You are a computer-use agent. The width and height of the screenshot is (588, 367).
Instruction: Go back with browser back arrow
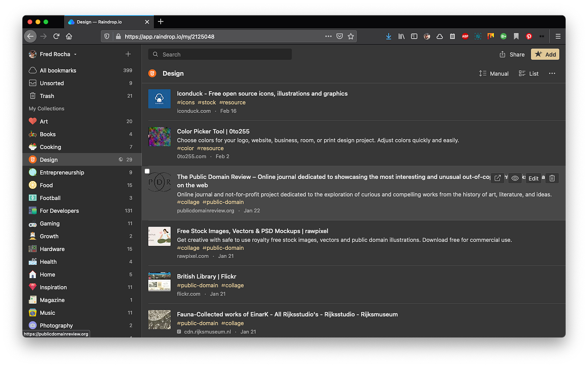[30, 36]
